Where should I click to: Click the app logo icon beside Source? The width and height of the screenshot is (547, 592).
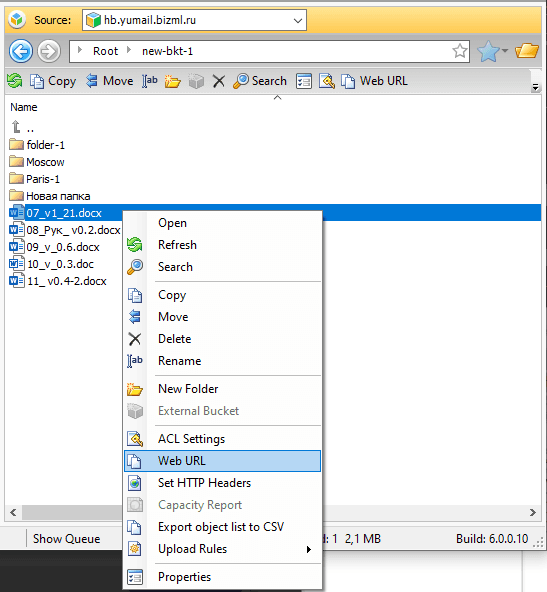coord(17,20)
